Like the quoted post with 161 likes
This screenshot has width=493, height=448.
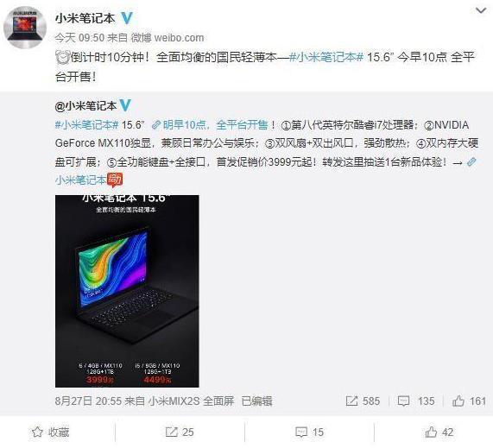pos(469,401)
